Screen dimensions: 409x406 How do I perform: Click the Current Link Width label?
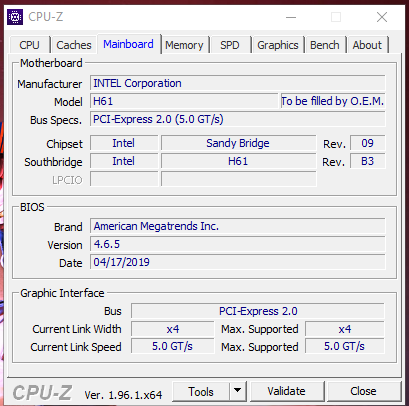click(77, 329)
